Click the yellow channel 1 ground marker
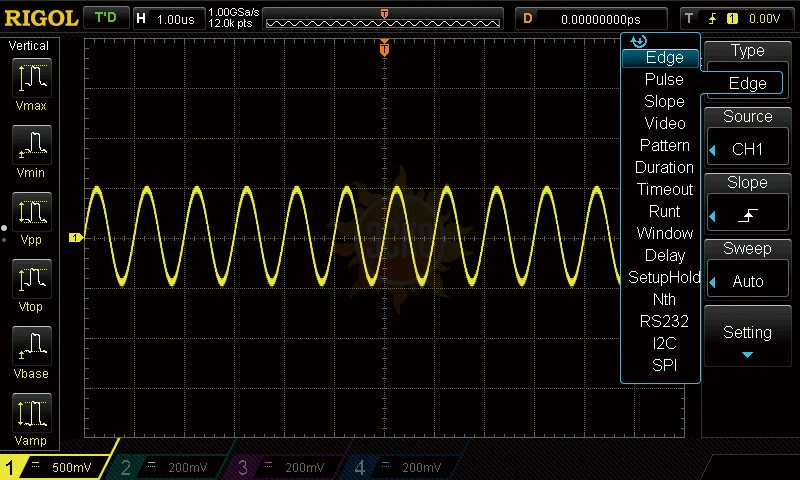Image resolution: width=800 pixels, height=480 pixels. [76, 237]
